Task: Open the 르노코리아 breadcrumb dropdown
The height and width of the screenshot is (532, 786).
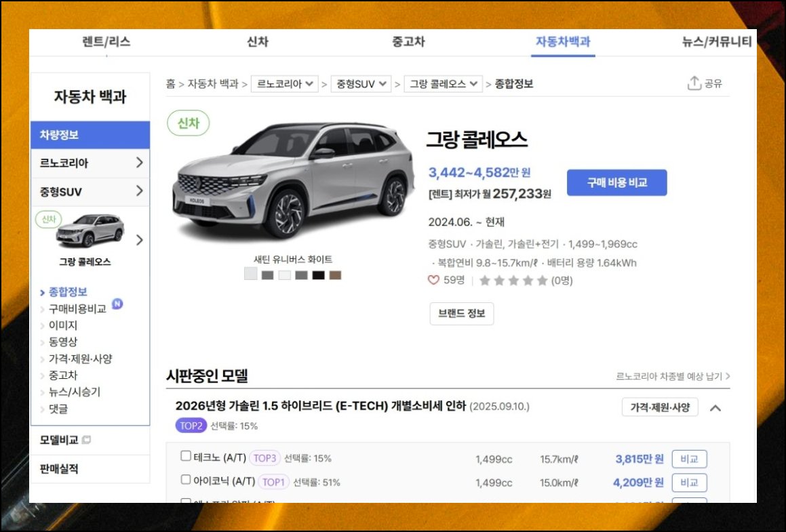Action: [x=285, y=83]
